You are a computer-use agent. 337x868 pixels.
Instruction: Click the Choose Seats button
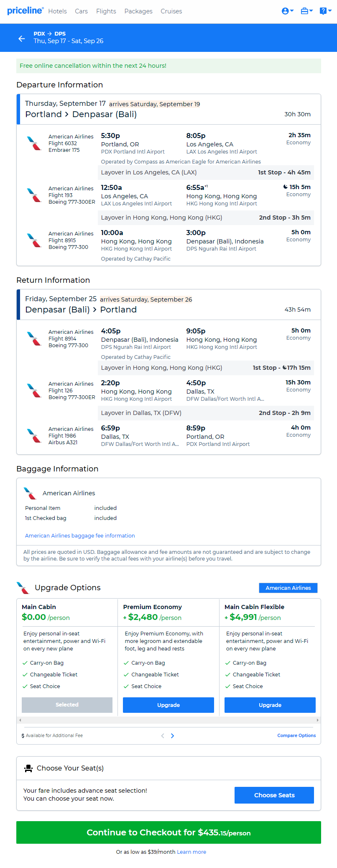[274, 795]
